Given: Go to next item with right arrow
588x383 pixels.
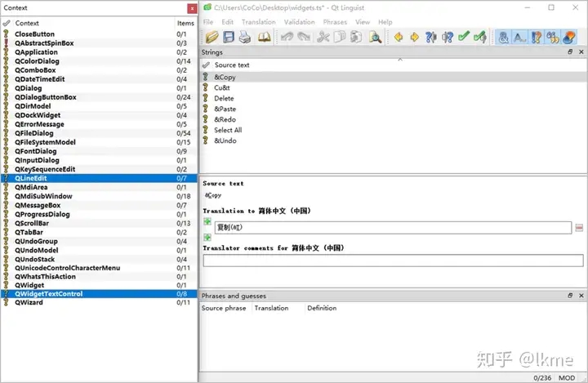Looking at the screenshot, I should pos(414,37).
